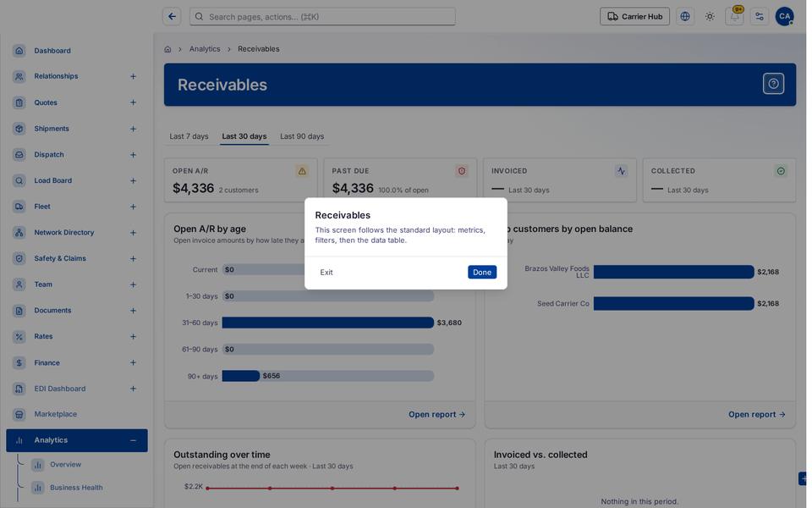
Task: Click the Marketplace storefront sidebar icon
Action: pyautogui.click(x=19, y=414)
